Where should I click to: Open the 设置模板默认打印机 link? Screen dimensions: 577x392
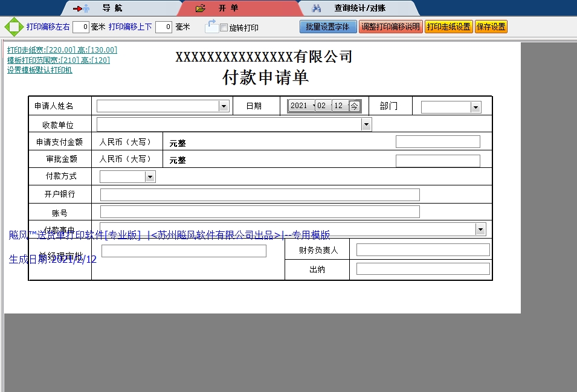point(40,70)
